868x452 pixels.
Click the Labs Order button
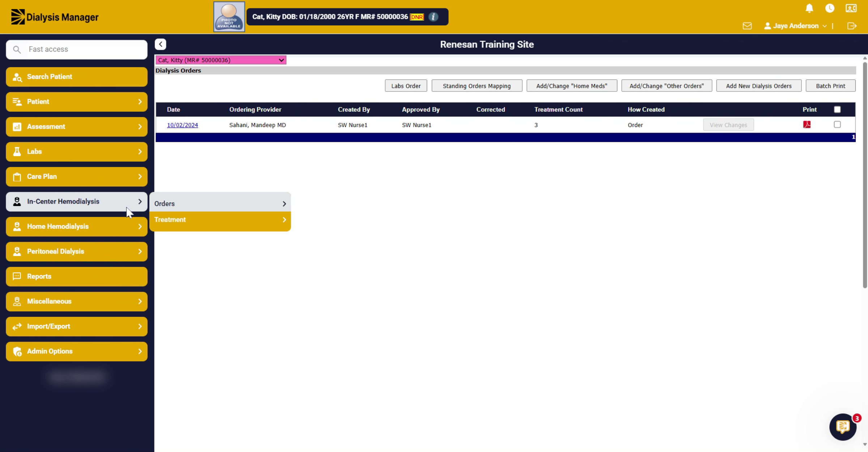coord(406,86)
